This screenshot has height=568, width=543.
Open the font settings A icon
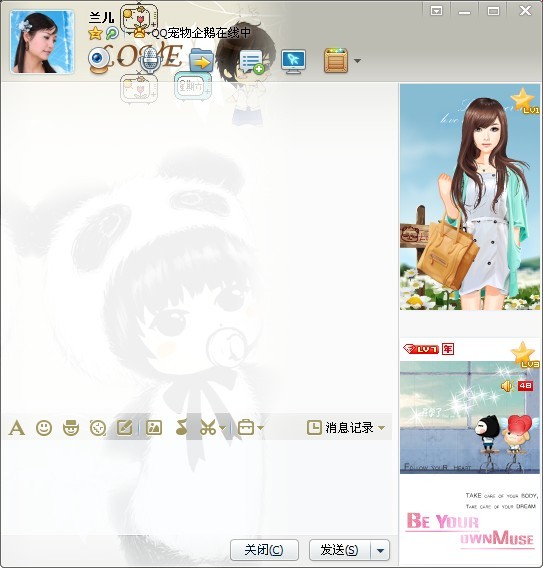pos(17,428)
